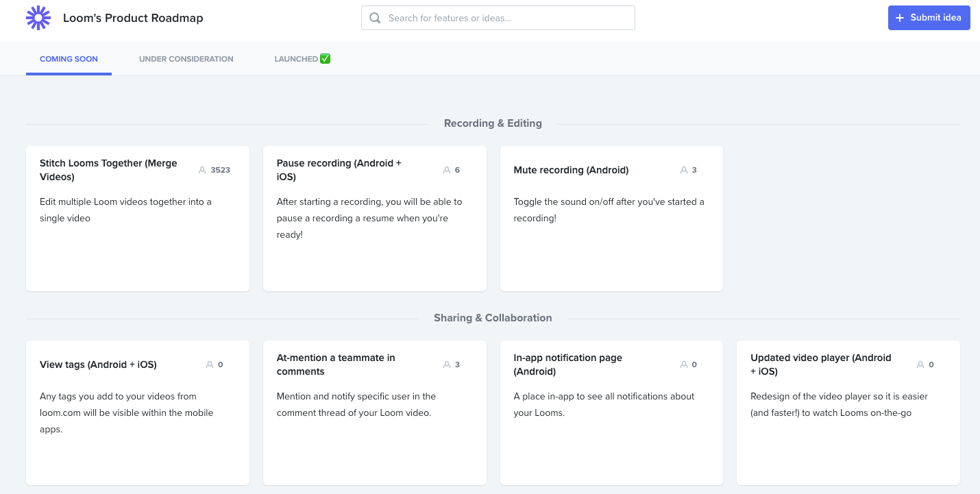Viewport: 980px width, 494px height.
Task: Open the Launched tab
Action: pyautogui.click(x=302, y=59)
